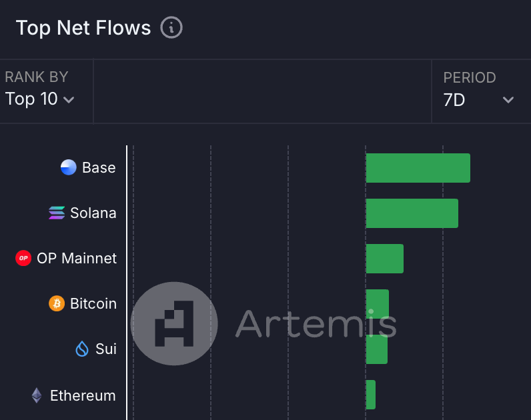
Task: Click the Sui droplet logo icon
Action: [82, 349]
